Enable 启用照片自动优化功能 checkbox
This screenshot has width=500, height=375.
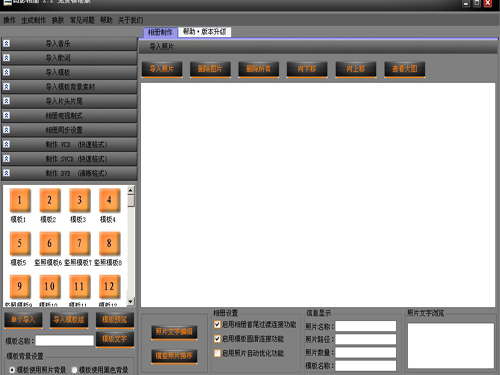click(217, 353)
